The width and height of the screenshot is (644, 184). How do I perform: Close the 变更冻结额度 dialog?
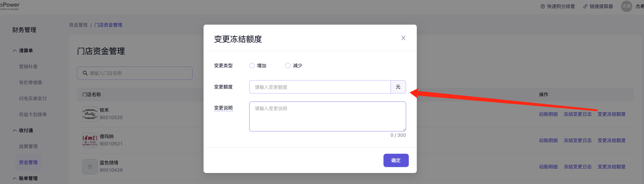(x=403, y=38)
